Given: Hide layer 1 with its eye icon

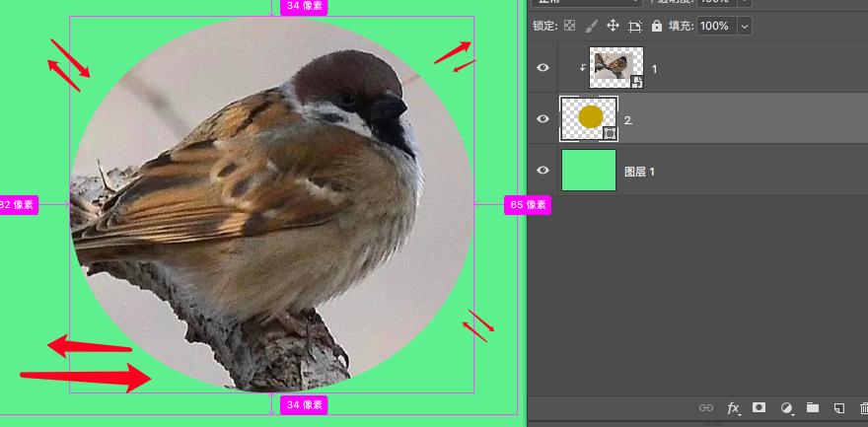Looking at the screenshot, I should pyautogui.click(x=543, y=67).
